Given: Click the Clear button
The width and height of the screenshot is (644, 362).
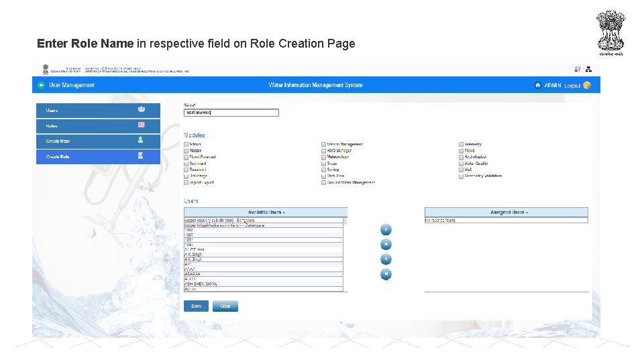Looking at the screenshot, I should coord(225,306).
